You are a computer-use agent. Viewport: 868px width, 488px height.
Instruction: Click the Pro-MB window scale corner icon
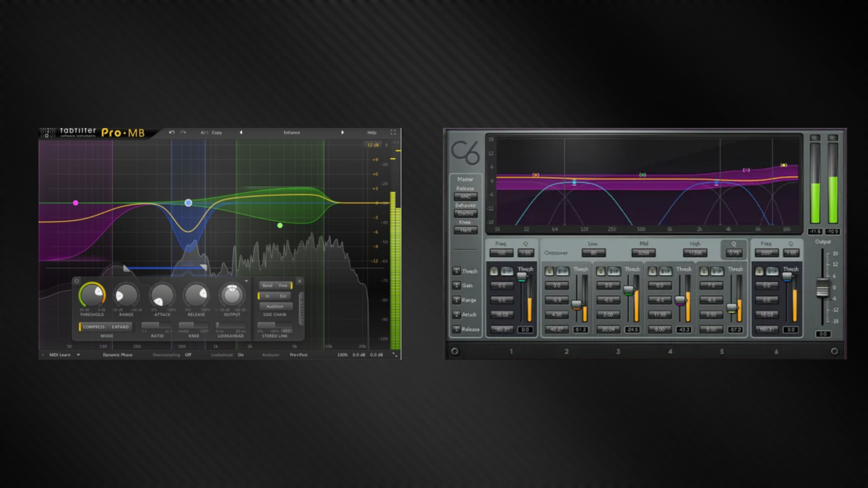click(x=395, y=355)
